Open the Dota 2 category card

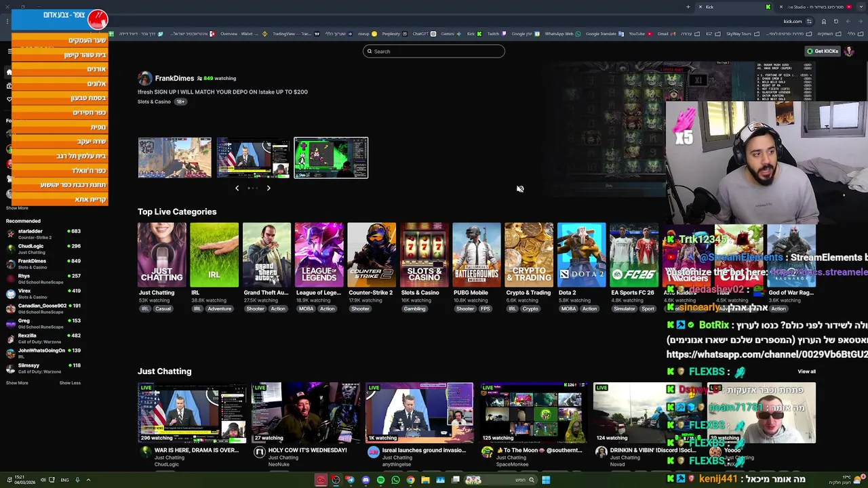click(581, 255)
